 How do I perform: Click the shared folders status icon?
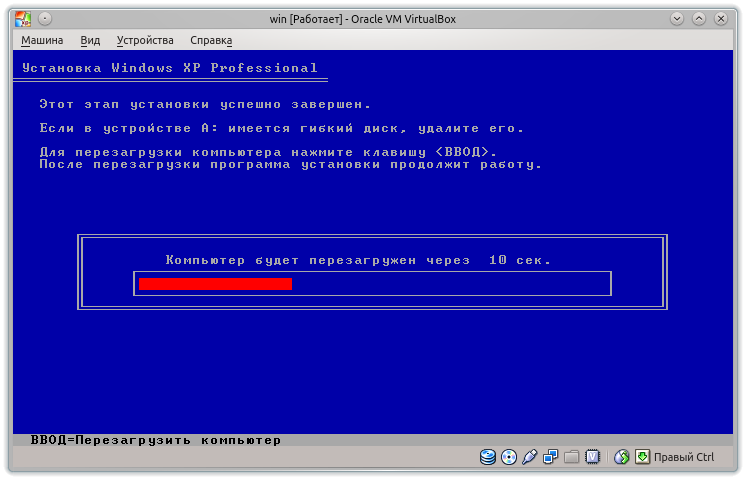(x=571, y=457)
